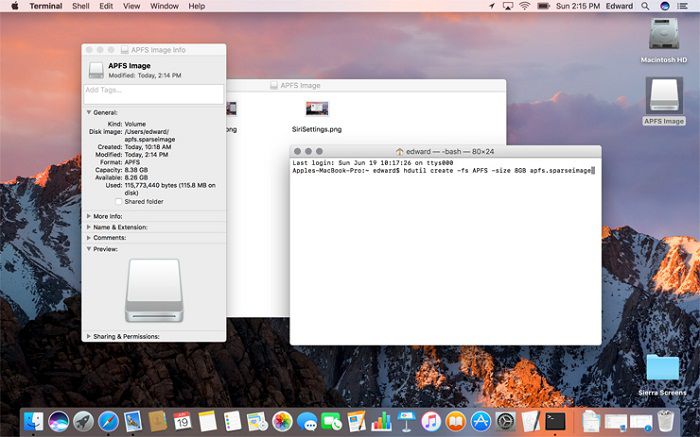Open Photos colorful flower icon
This screenshot has width=700, height=437.
[282, 421]
